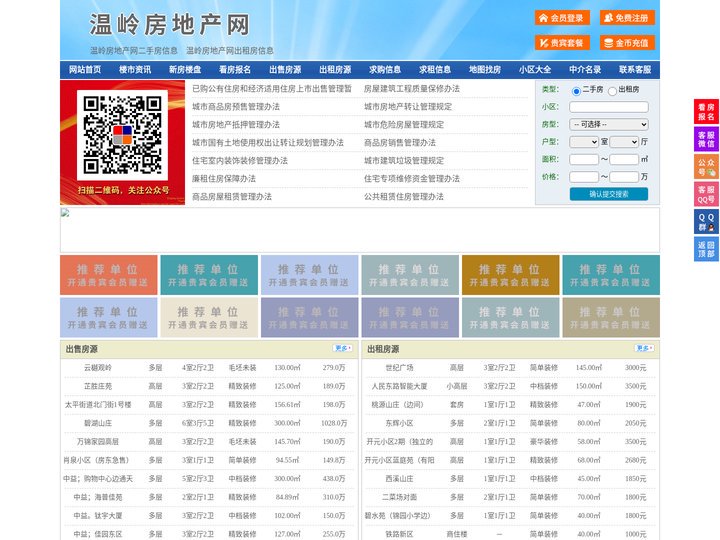Open the 出租房源 navigation item
720x540 pixels.
pos(335,70)
